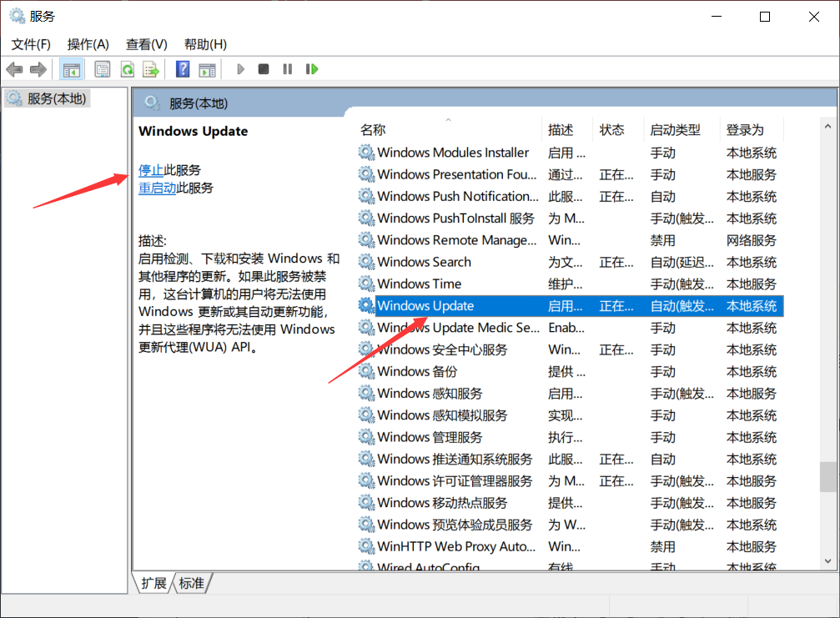Open the 查看(V) menu
This screenshot has height=618, width=840.
click(147, 44)
